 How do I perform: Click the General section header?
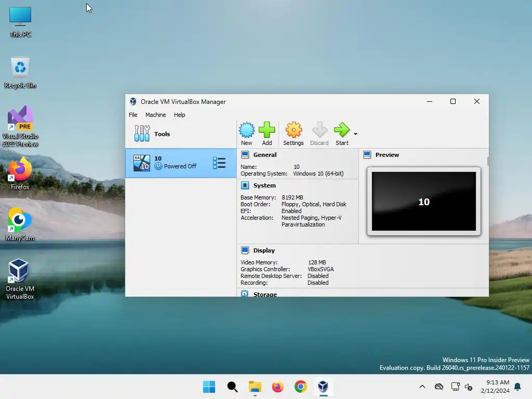[x=264, y=155]
